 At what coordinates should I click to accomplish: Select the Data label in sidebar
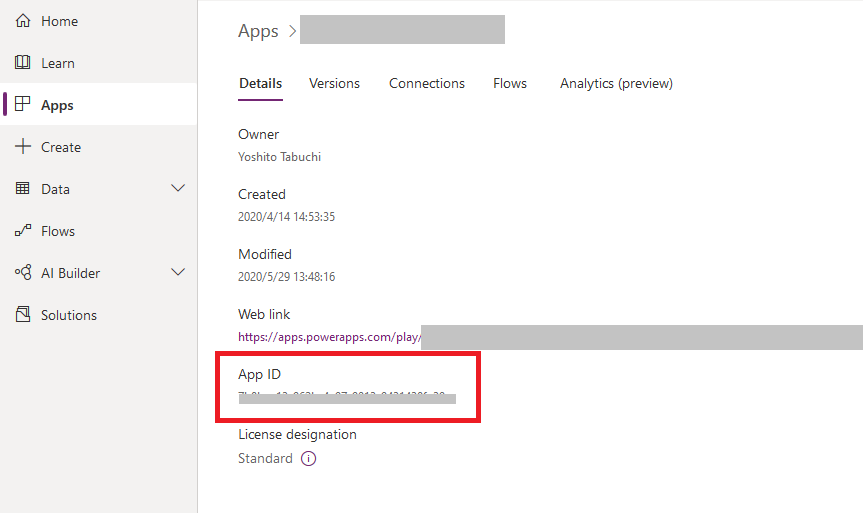pos(55,189)
